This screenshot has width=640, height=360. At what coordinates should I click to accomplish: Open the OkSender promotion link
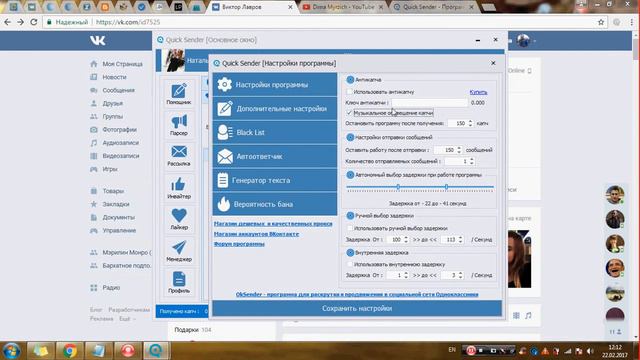[x=357, y=294]
